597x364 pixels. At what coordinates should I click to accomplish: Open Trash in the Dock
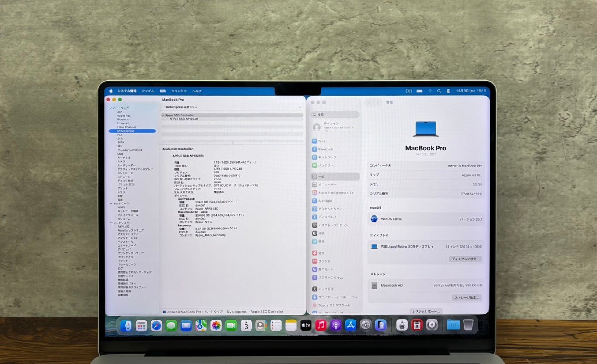(468, 325)
